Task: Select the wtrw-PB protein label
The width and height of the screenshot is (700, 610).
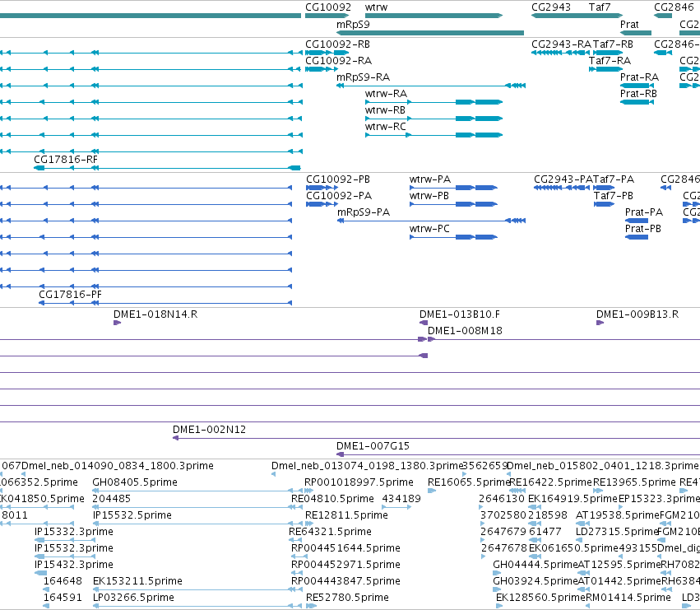Action: coord(429,196)
